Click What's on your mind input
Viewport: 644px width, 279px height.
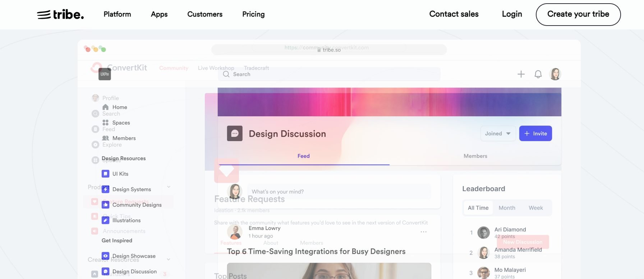tap(339, 192)
